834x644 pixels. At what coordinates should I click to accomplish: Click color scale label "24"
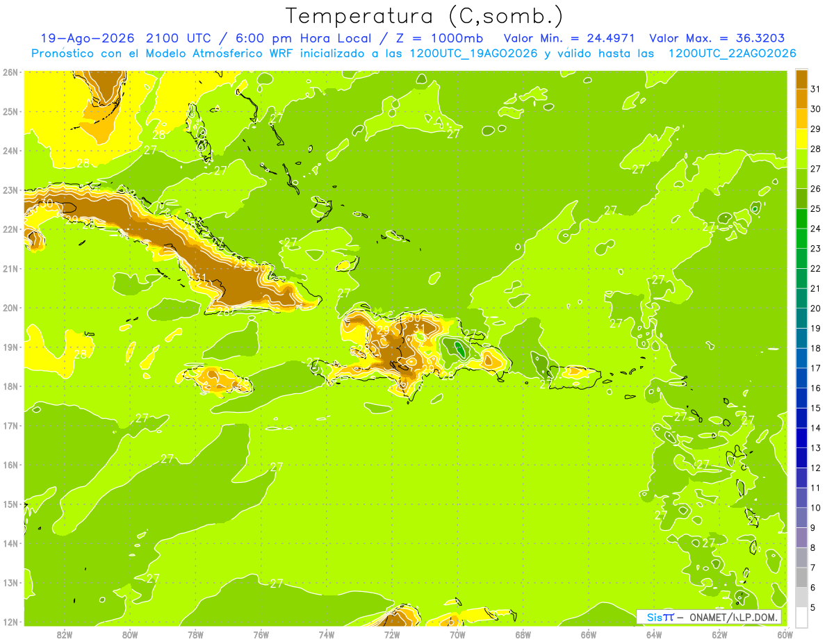(x=815, y=229)
